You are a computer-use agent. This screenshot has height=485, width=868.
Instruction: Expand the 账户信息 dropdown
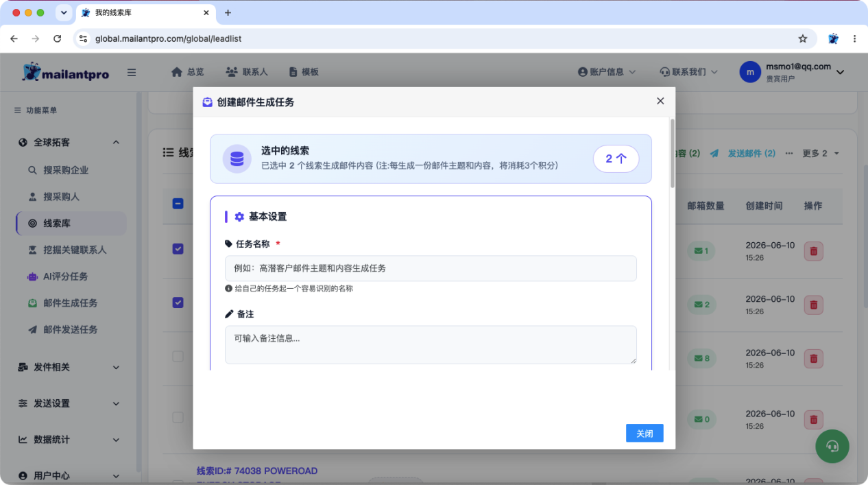tap(607, 72)
